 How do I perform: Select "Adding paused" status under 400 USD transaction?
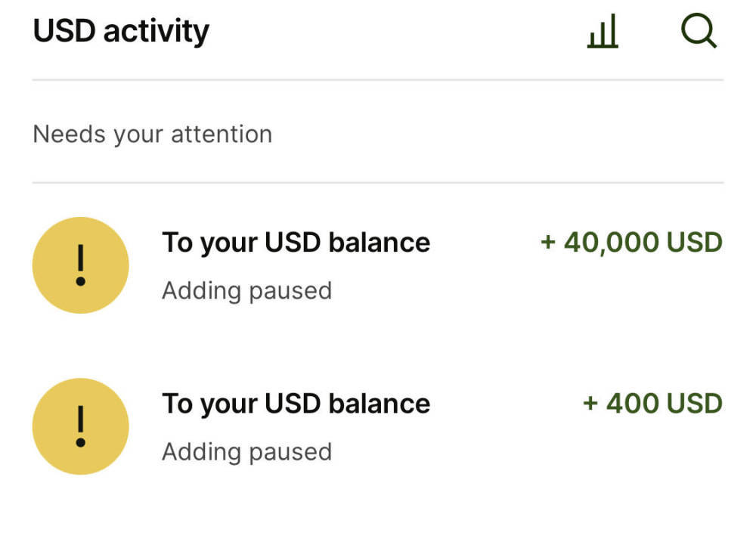tap(246, 451)
